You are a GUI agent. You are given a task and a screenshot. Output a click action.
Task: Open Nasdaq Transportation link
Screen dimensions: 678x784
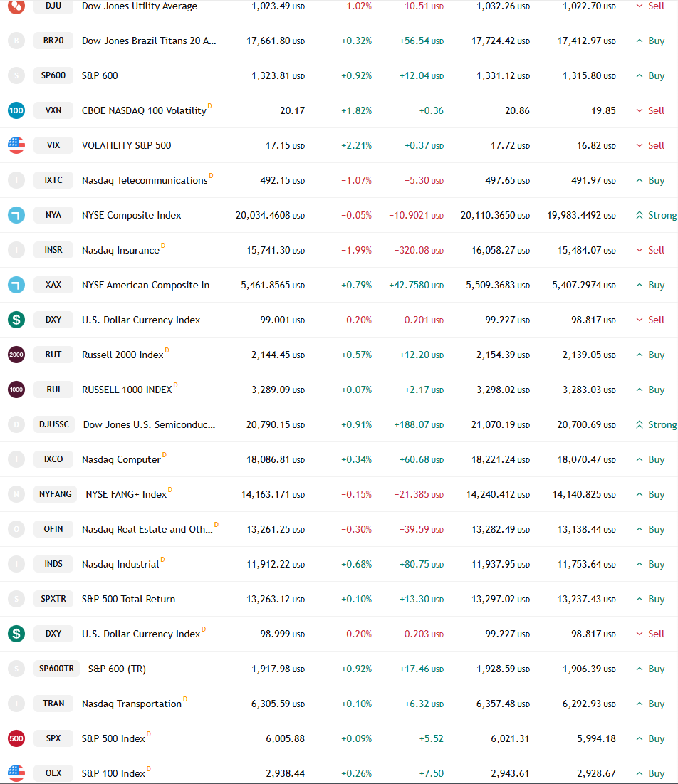(132, 704)
